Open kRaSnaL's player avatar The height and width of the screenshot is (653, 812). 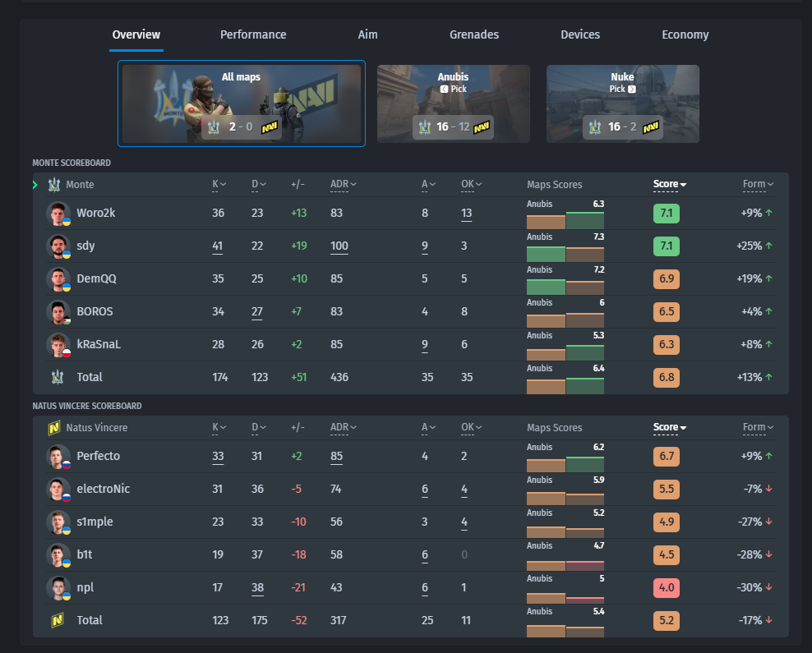click(58, 345)
